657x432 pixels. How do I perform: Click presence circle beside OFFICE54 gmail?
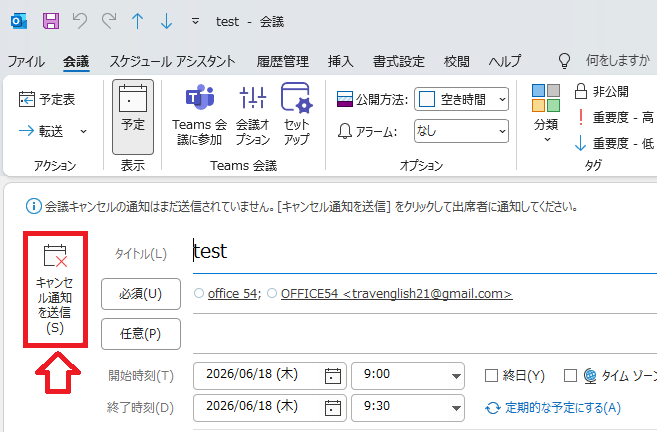[x=272, y=293]
